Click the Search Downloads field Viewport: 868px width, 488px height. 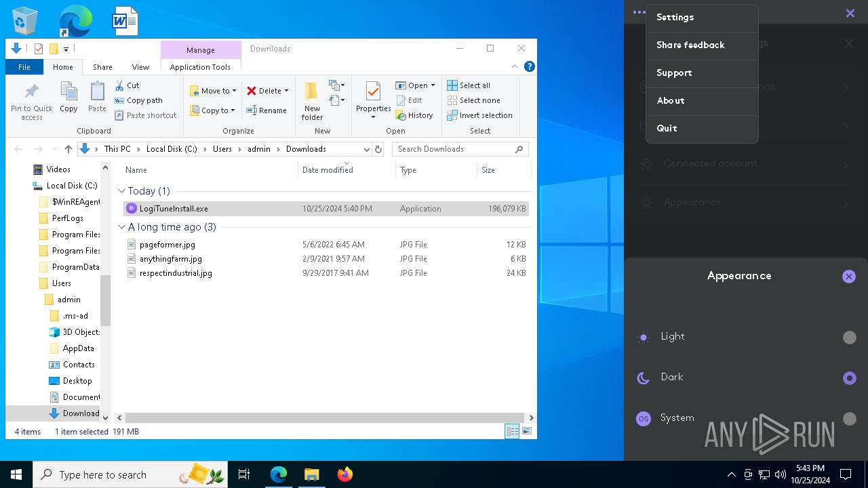point(460,149)
